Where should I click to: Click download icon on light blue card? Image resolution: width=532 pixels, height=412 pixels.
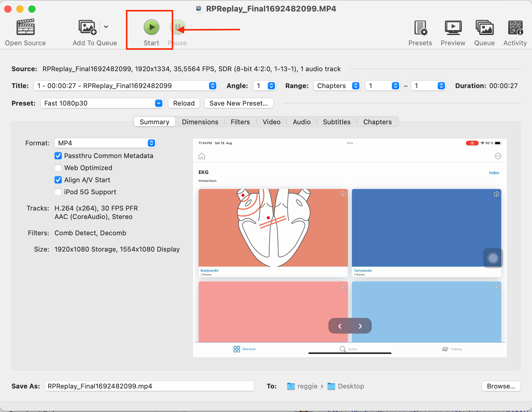[x=496, y=287]
